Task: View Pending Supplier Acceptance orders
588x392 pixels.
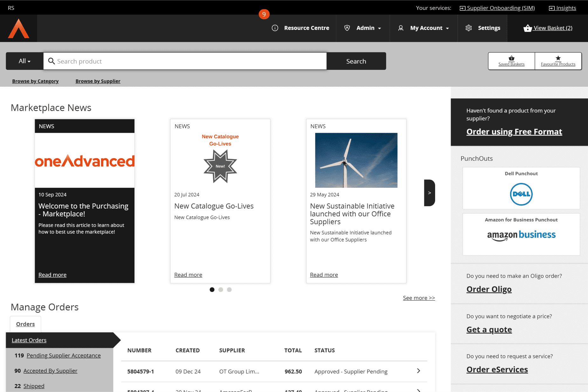Action: [x=63, y=355]
